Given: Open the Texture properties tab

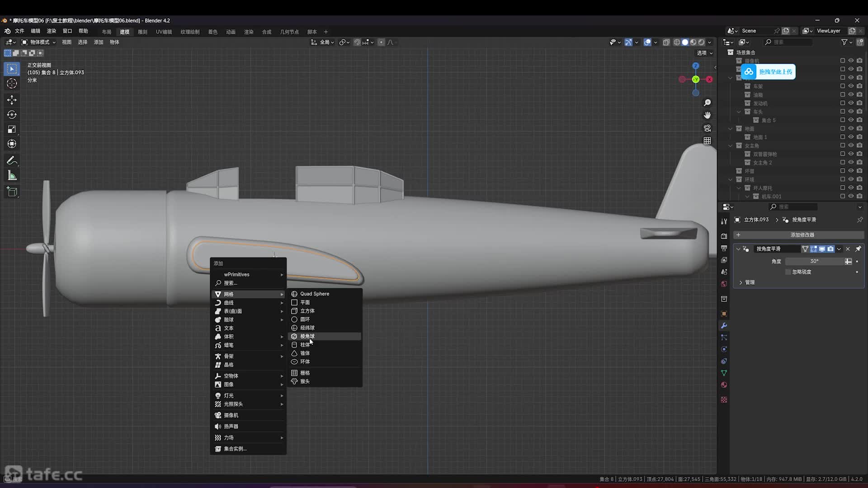Looking at the screenshot, I should 724,400.
